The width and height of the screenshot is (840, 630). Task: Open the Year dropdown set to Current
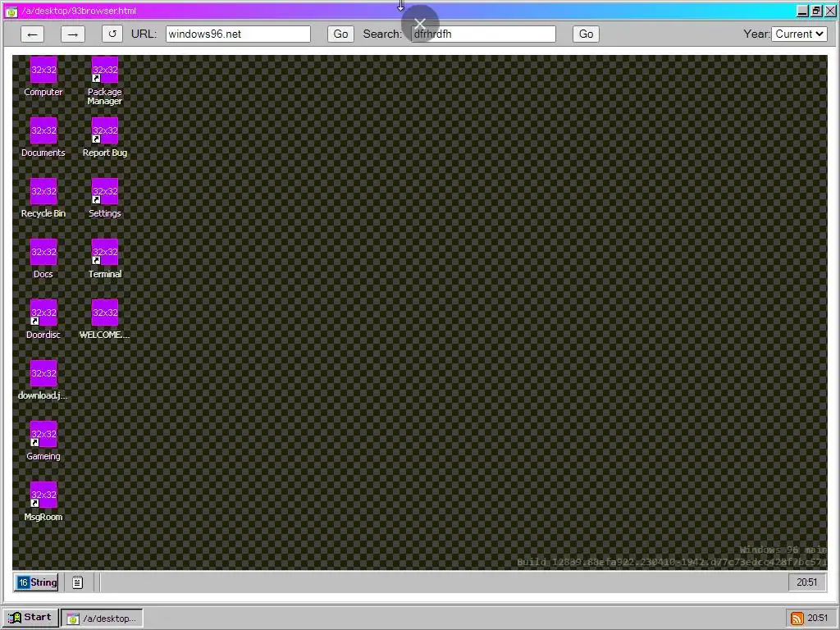pos(799,34)
